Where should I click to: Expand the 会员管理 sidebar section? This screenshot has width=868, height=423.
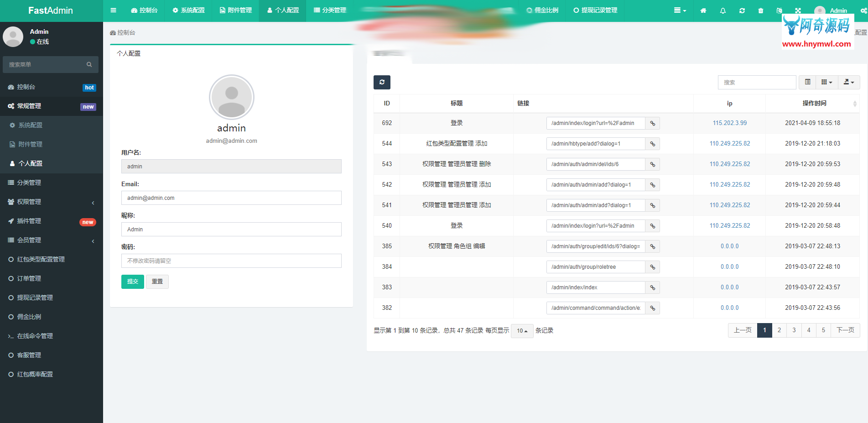click(x=50, y=240)
